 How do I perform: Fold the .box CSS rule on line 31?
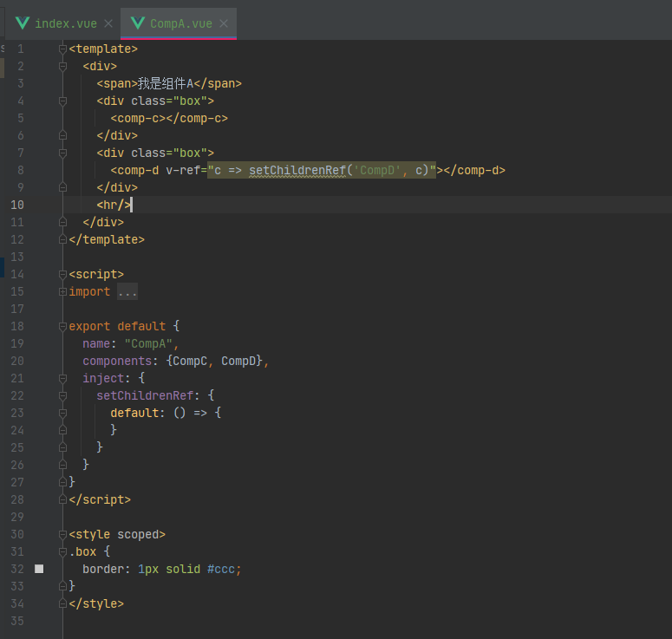click(x=62, y=552)
